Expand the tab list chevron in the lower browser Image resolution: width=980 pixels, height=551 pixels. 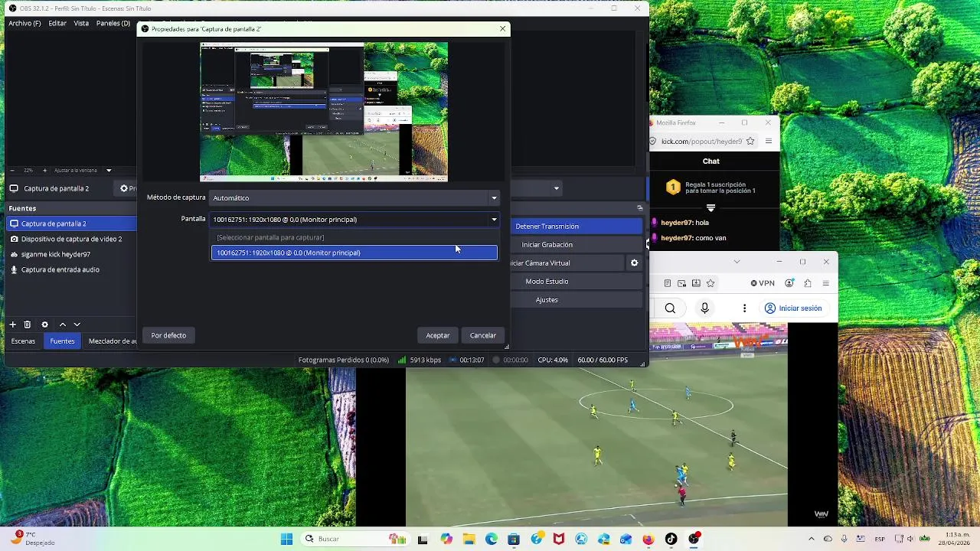click(737, 262)
